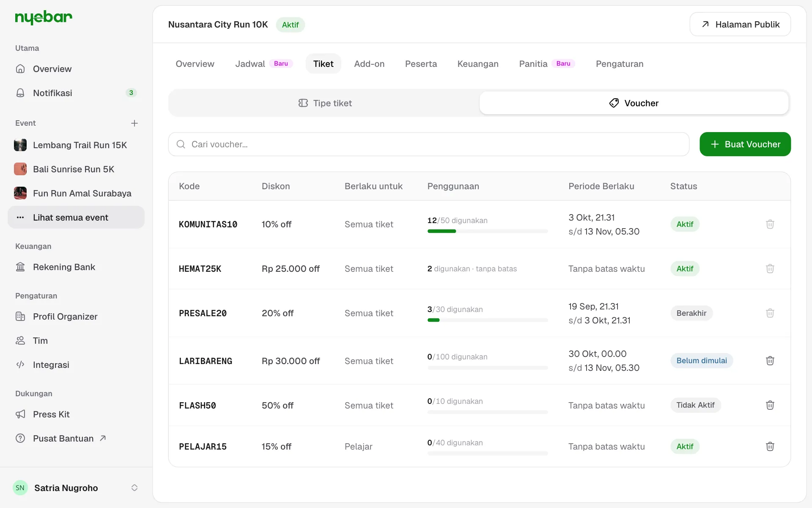Click Tidak Aktif status badge
The height and width of the screenshot is (508, 812).
(x=695, y=405)
